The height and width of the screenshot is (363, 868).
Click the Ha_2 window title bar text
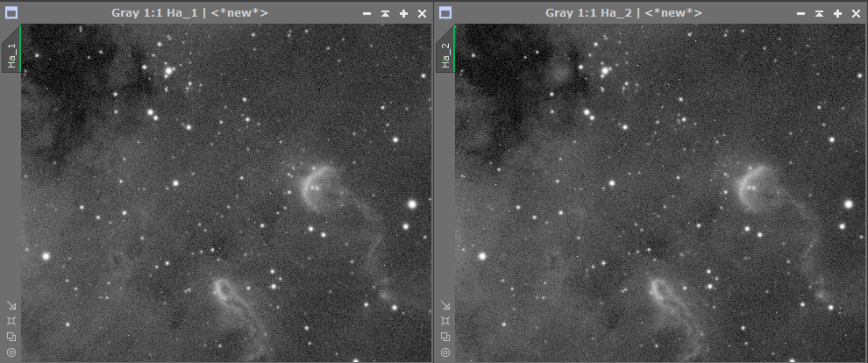point(624,13)
